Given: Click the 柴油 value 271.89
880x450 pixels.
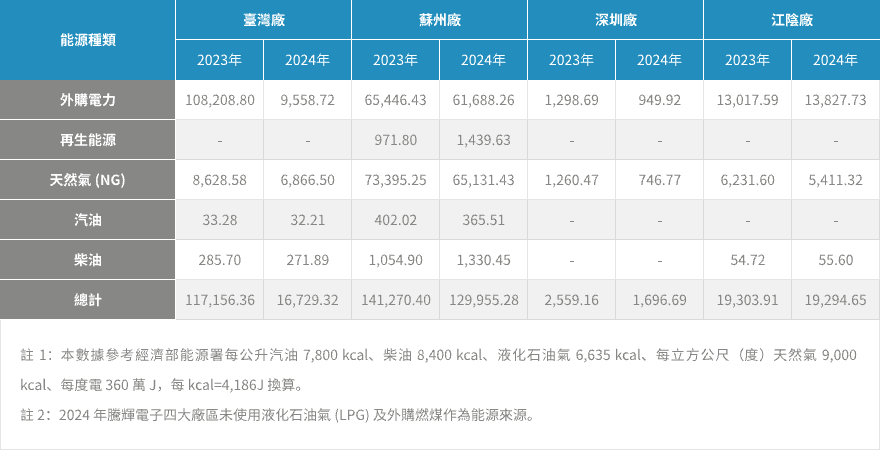Looking at the screenshot, I should click(x=308, y=260).
